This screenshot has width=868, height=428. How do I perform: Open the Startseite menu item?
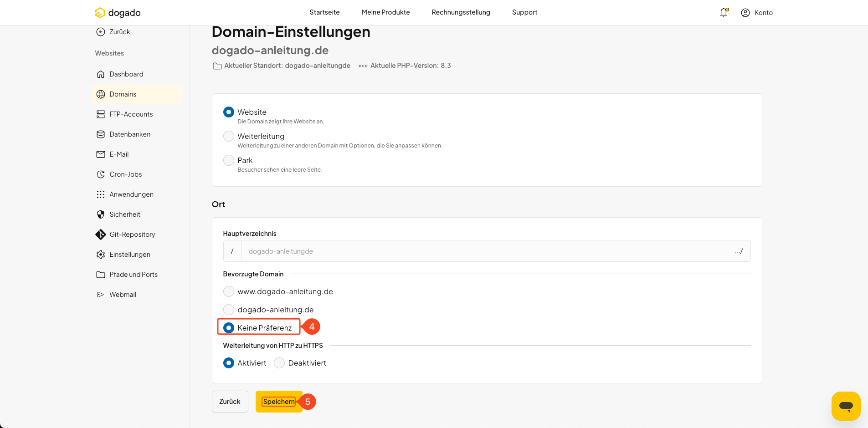(x=324, y=12)
